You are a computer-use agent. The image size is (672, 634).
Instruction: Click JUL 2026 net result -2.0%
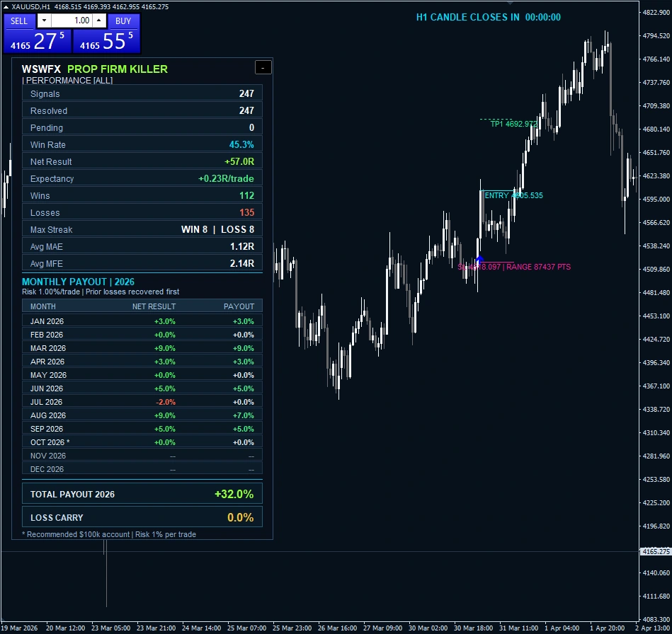pyautogui.click(x=166, y=402)
